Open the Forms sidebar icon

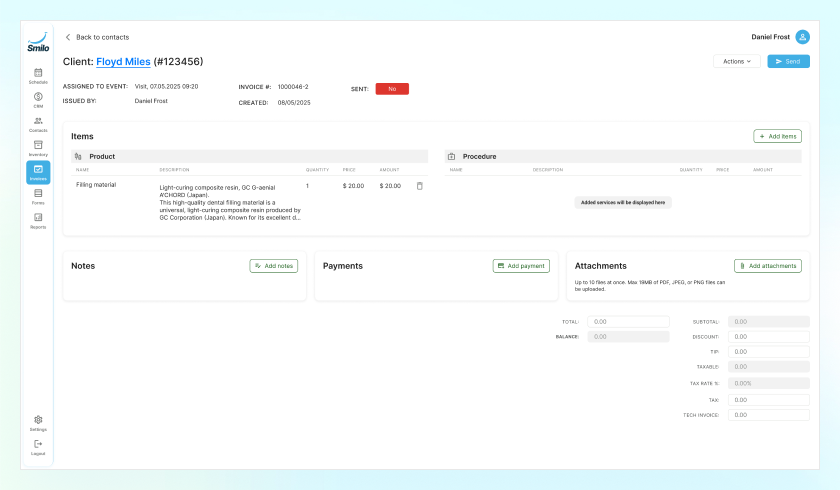coord(38,193)
